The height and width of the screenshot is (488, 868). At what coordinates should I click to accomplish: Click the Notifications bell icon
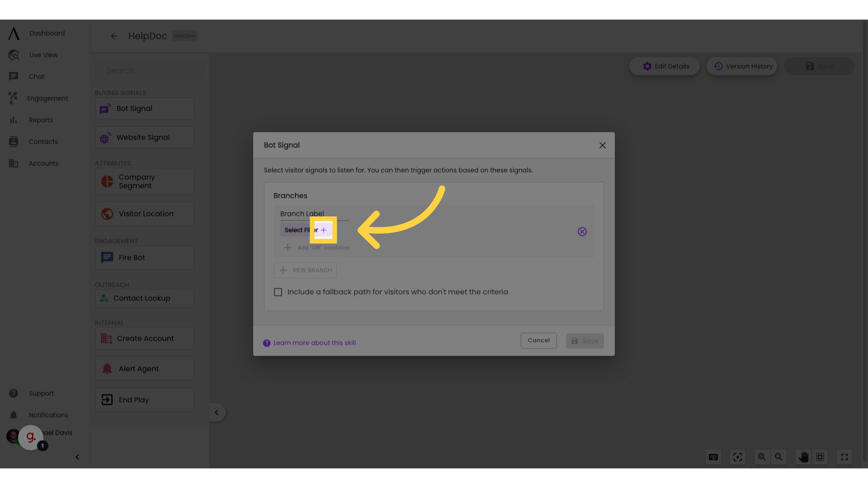pyautogui.click(x=14, y=415)
